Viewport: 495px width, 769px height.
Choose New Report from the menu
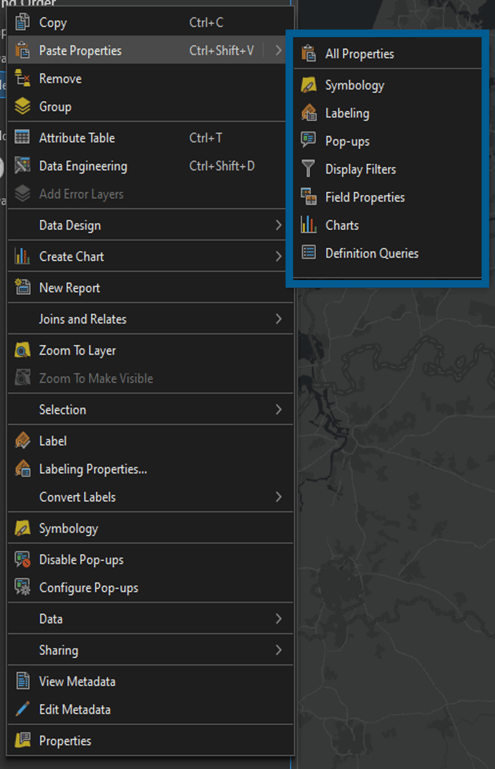(x=151, y=288)
